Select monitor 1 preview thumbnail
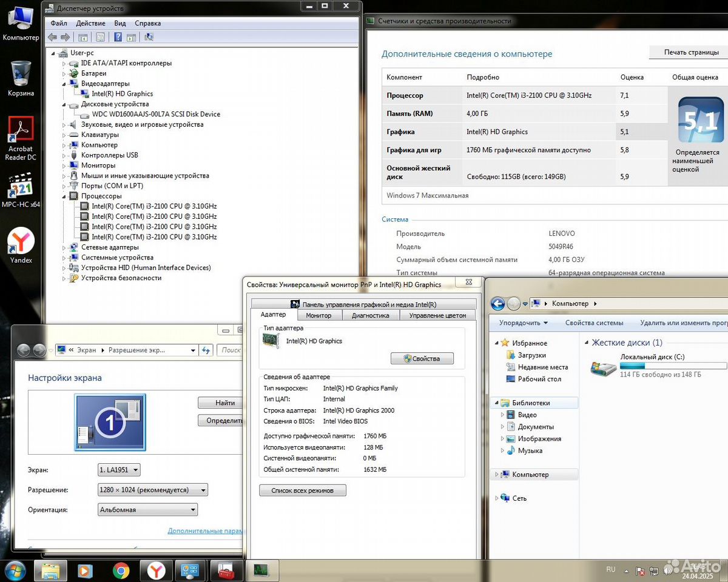The height and width of the screenshot is (582, 728). (110, 422)
